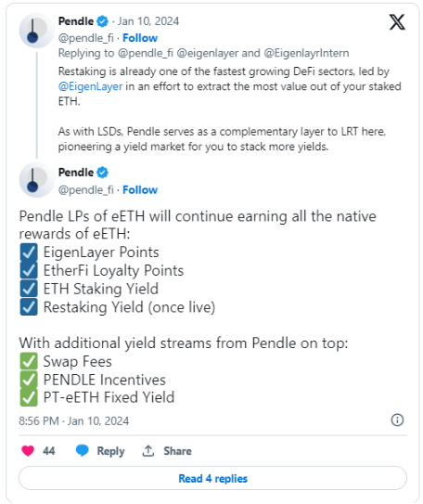Screen dimensions: 423x504
Task: Open the top Pendle profile avatar
Action: (x=36, y=31)
